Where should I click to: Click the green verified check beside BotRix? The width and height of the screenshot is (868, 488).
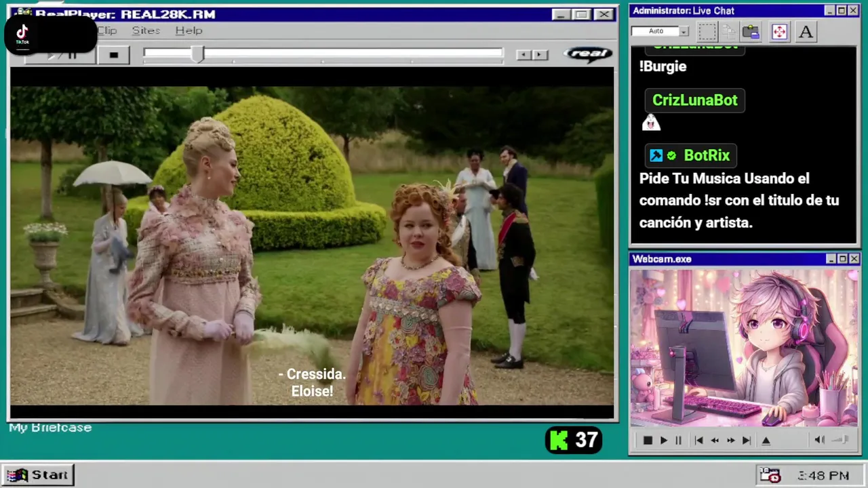(671, 156)
